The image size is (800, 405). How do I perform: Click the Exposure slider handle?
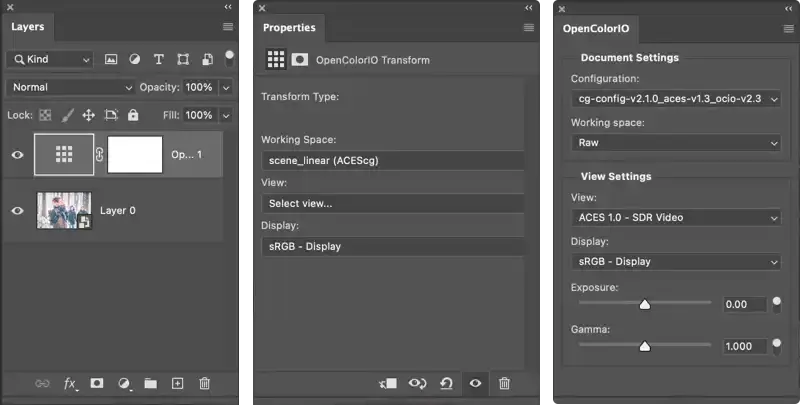point(645,305)
